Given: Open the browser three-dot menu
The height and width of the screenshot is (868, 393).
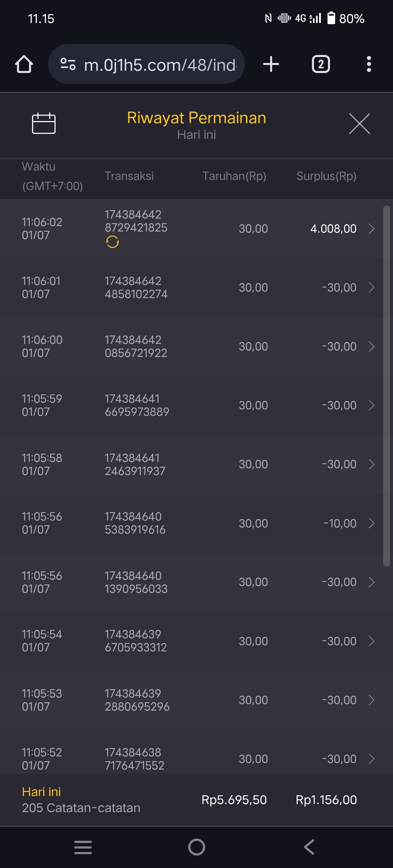Looking at the screenshot, I should coord(369,64).
